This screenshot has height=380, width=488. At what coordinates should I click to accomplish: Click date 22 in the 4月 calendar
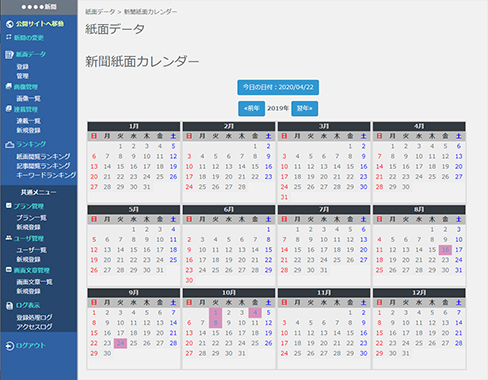393,177
